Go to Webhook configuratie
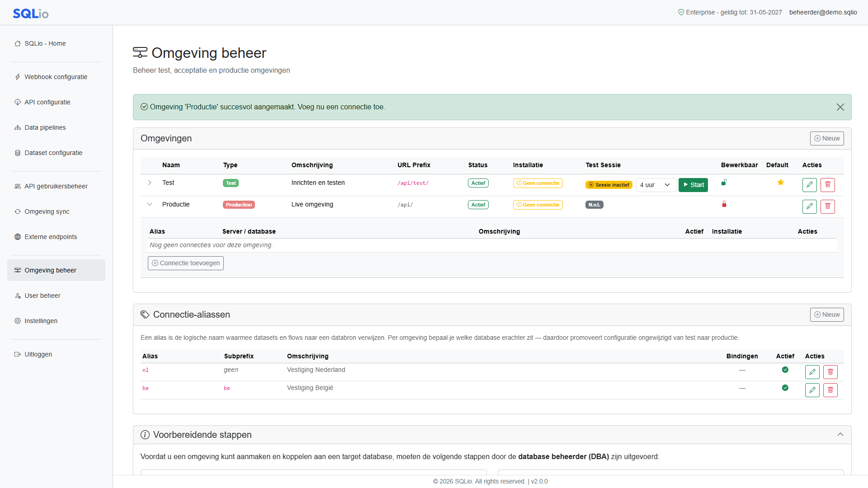This screenshot has width=868, height=488. pos(56,77)
